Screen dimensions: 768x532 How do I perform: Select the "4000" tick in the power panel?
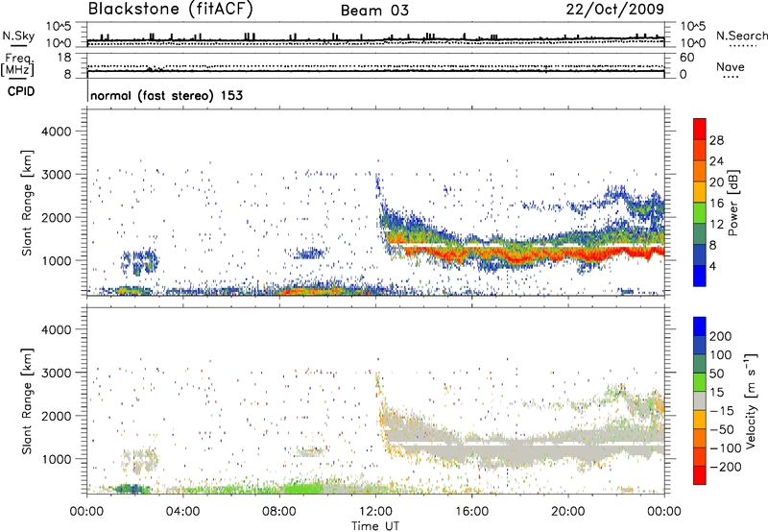click(x=57, y=132)
